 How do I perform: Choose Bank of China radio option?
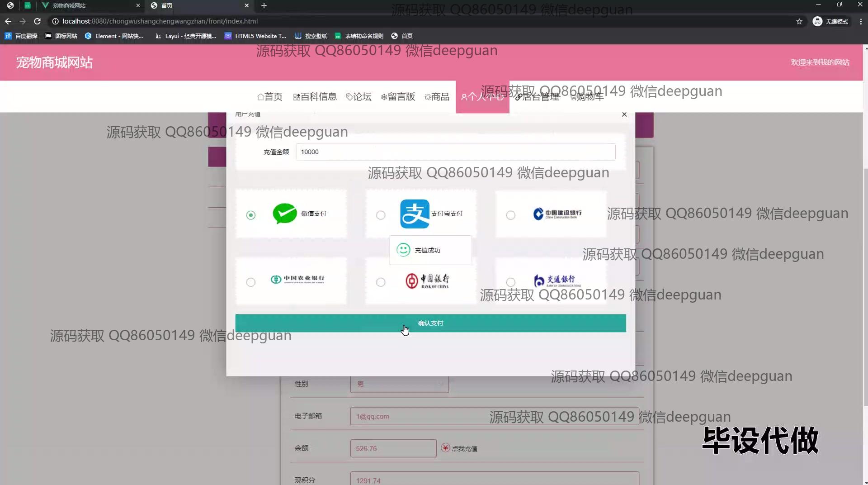click(381, 282)
